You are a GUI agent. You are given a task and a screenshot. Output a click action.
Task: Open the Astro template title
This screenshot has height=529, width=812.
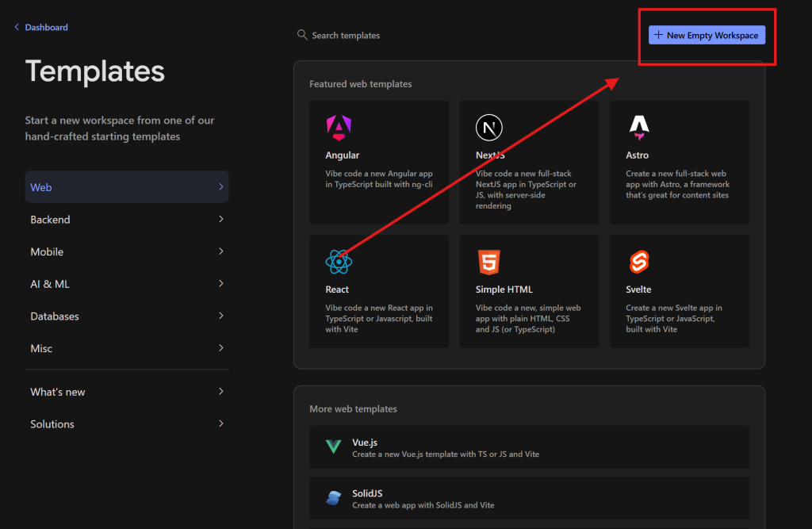(x=637, y=155)
